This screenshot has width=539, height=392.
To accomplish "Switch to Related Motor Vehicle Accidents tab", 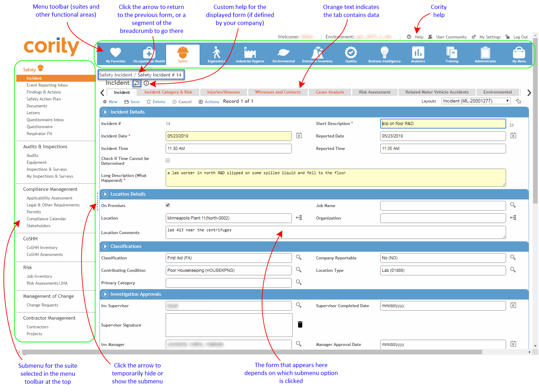I will tap(437, 92).
